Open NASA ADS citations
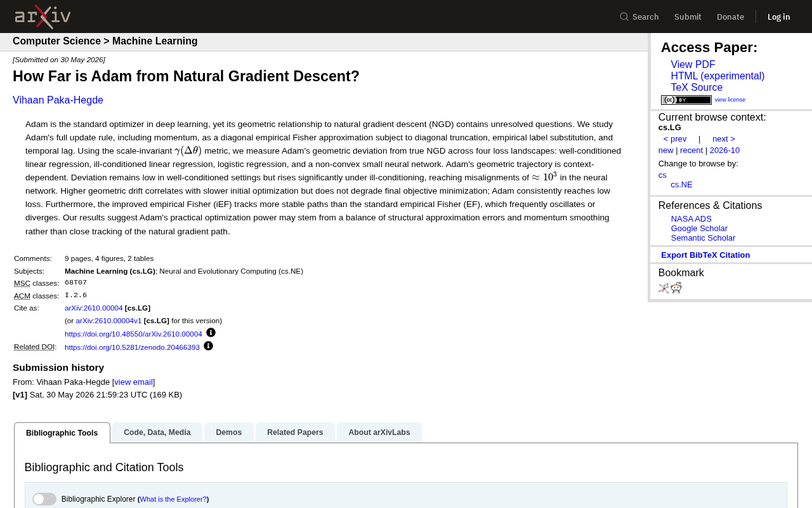The height and width of the screenshot is (508, 812). pyautogui.click(x=691, y=219)
